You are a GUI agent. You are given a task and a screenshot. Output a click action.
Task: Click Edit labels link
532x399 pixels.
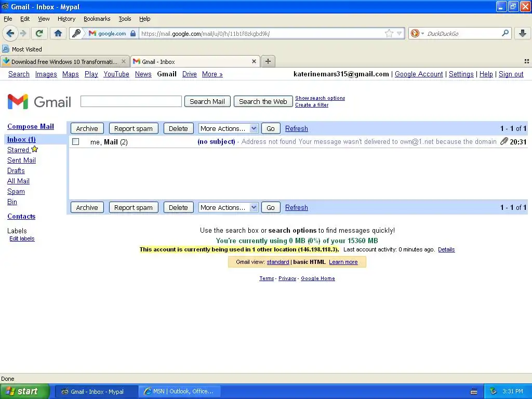22,238
